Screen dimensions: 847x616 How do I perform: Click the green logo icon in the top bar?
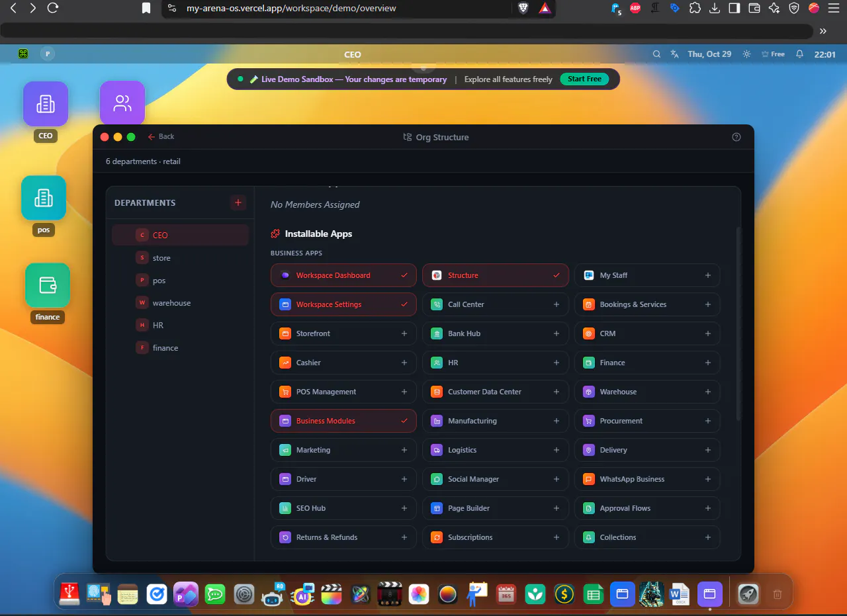click(x=23, y=54)
